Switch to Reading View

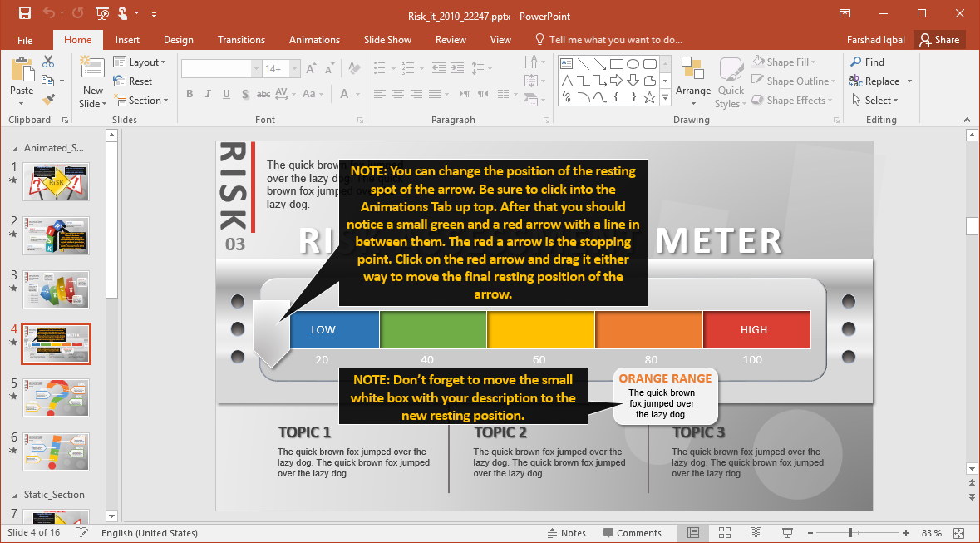(x=756, y=533)
